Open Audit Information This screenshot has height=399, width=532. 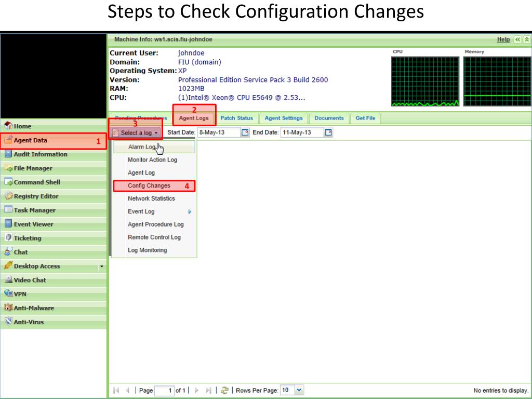[x=53, y=154]
